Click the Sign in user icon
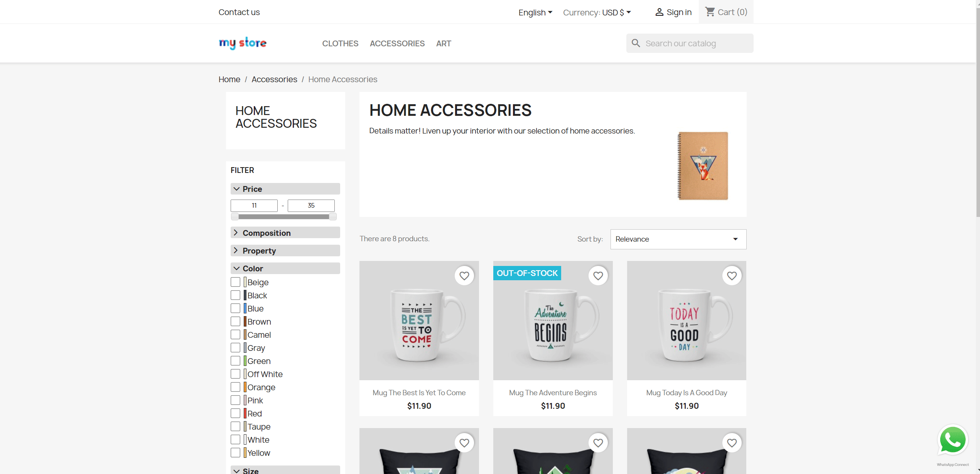 659,12
